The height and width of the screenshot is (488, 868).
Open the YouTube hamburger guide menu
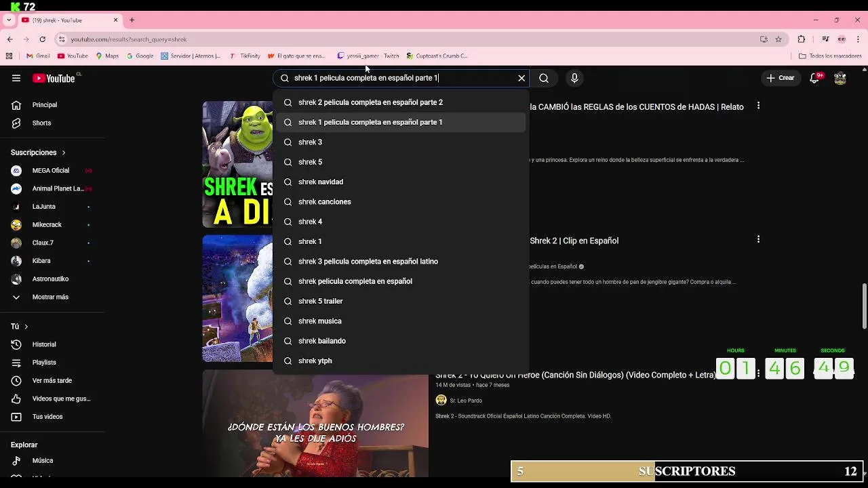16,78
